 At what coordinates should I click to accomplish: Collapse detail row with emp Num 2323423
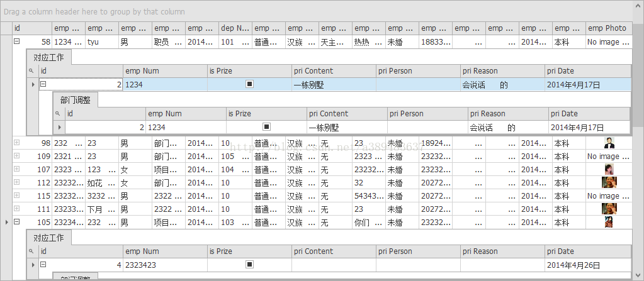point(43,265)
